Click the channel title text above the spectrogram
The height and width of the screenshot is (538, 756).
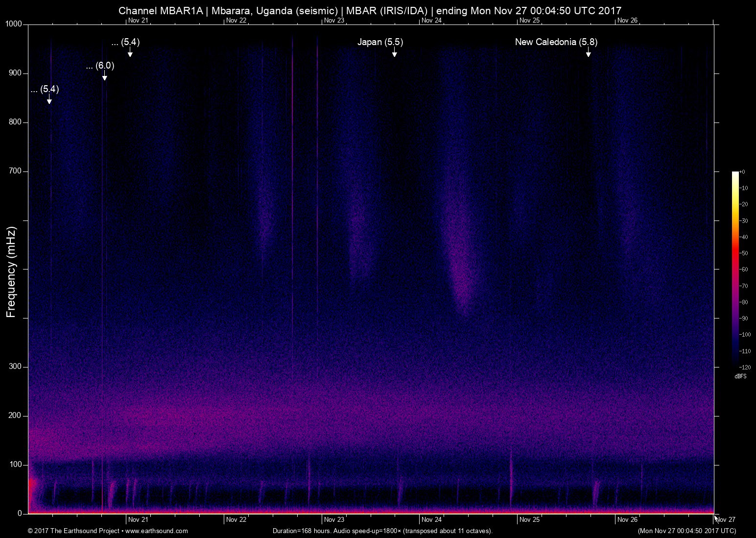click(370, 11)
